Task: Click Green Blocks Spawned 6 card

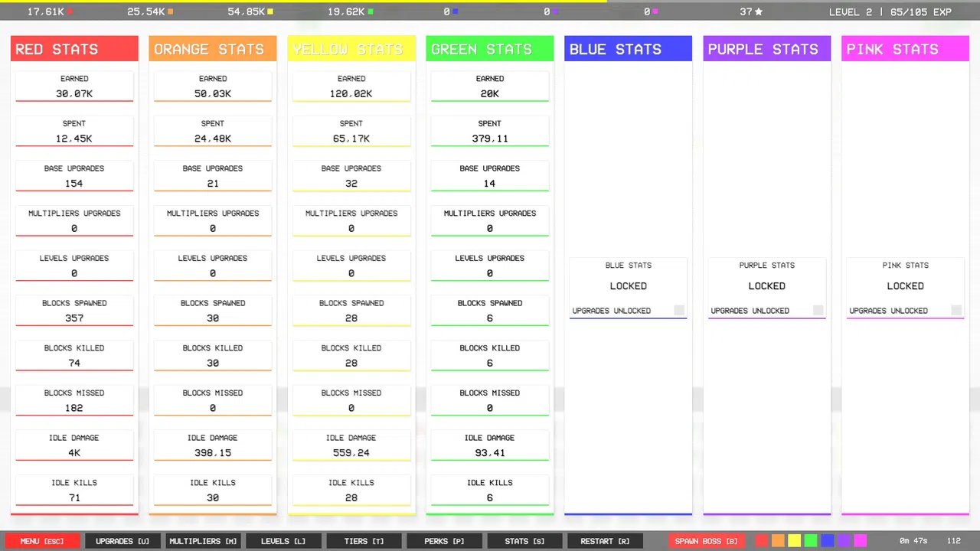Action: tap(490, 311)
